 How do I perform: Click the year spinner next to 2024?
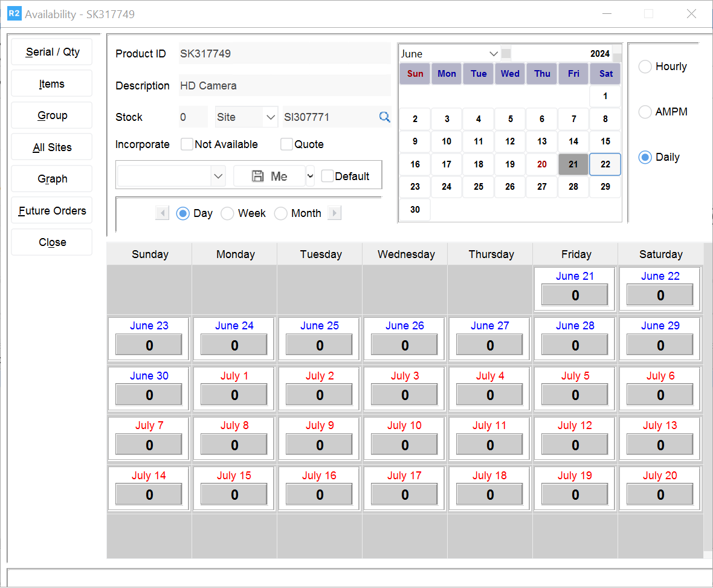617,53
